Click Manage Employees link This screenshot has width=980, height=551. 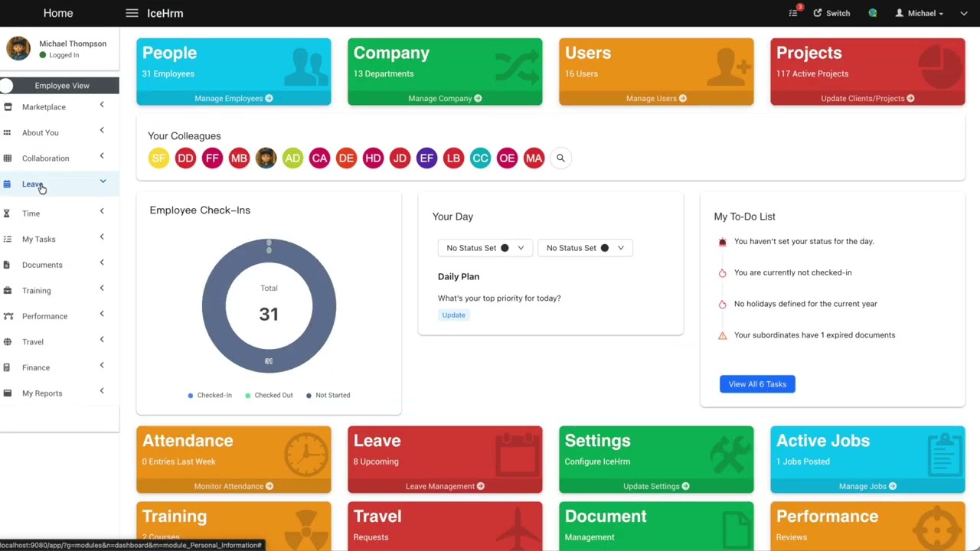point(234,98)
